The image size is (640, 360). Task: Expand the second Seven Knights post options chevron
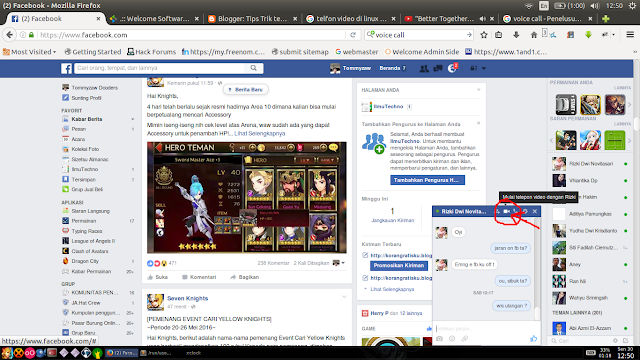pyautogui.click(x=344, y=297)
